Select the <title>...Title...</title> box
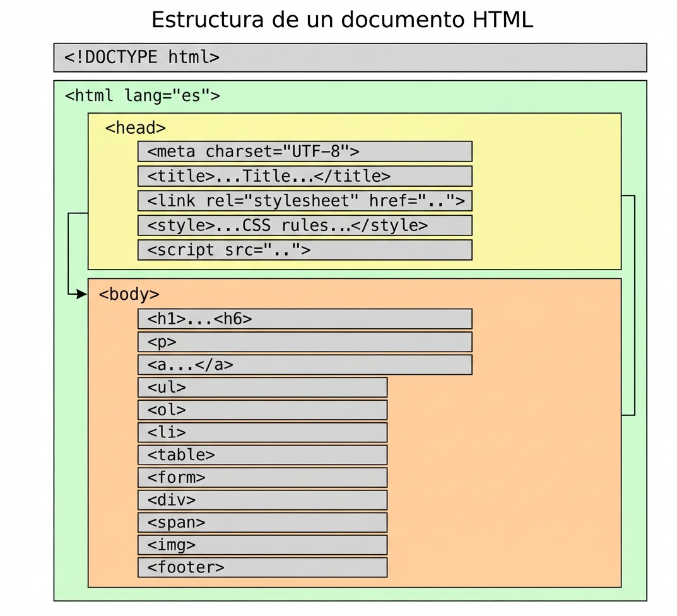This screenshot has height=616, width=677. [305, 176]
